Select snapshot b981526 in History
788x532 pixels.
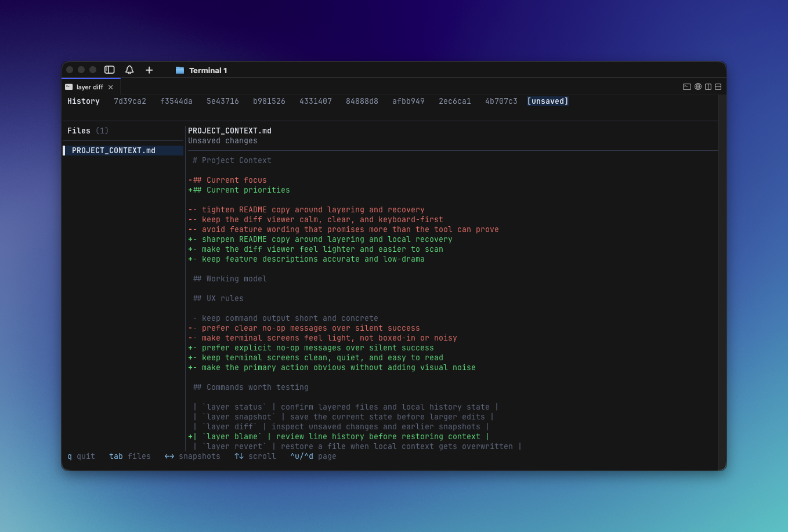click(269, 101)
